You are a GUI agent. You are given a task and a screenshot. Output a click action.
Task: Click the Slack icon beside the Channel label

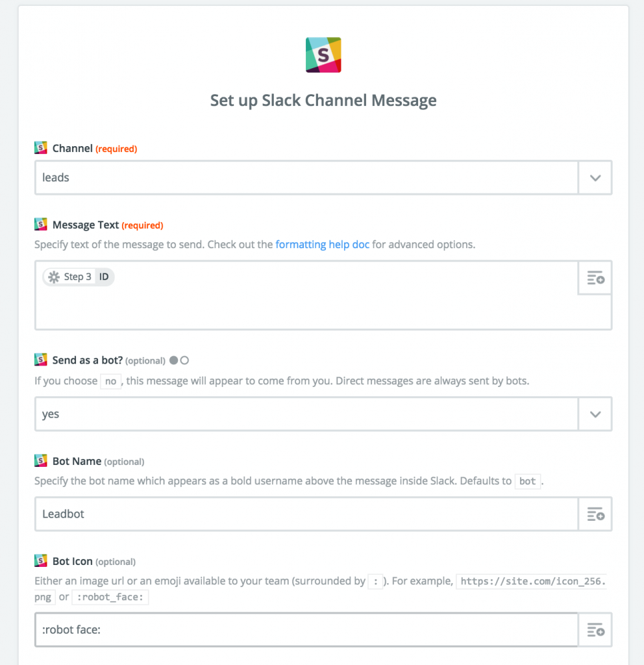[40, 147]
